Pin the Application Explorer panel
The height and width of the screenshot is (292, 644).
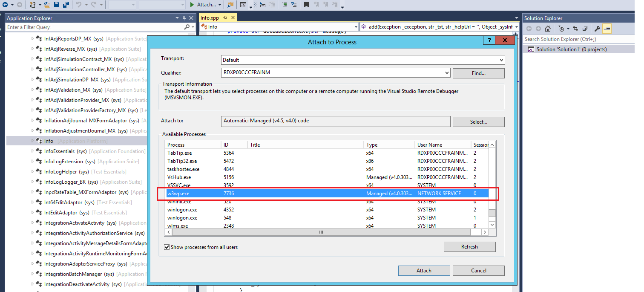click(x=184, y=18)
